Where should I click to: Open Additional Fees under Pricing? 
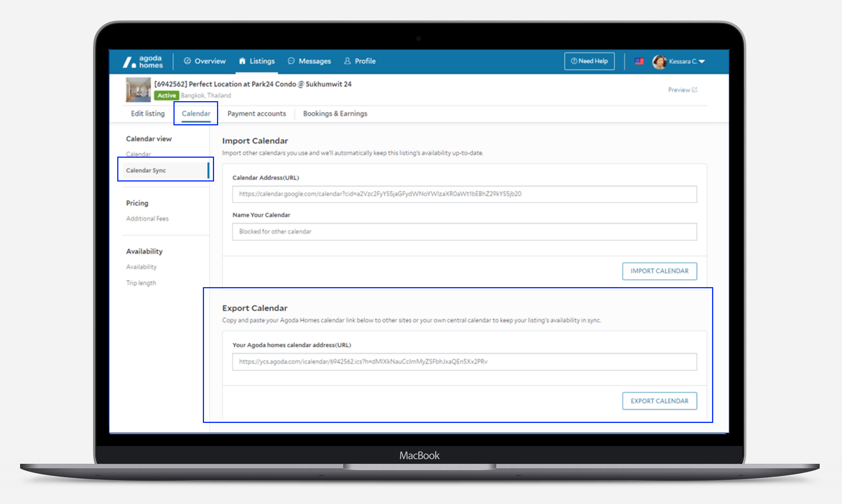point(147,219)
